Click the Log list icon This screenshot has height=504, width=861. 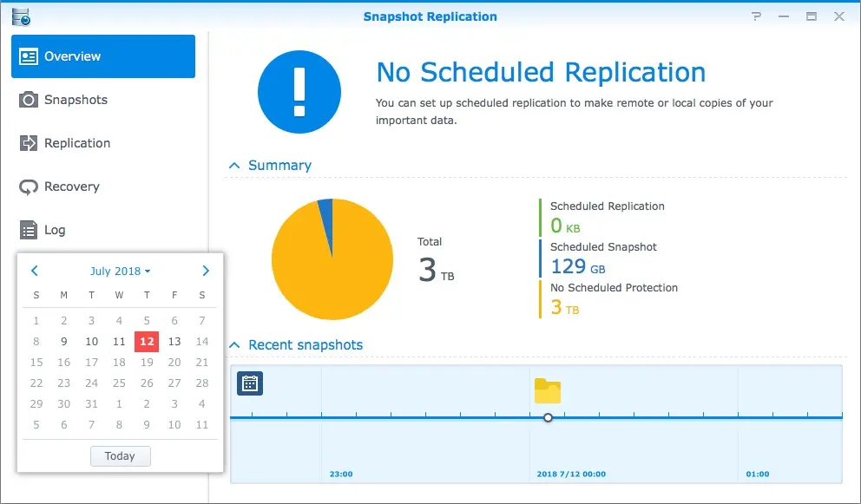[29, 230]
